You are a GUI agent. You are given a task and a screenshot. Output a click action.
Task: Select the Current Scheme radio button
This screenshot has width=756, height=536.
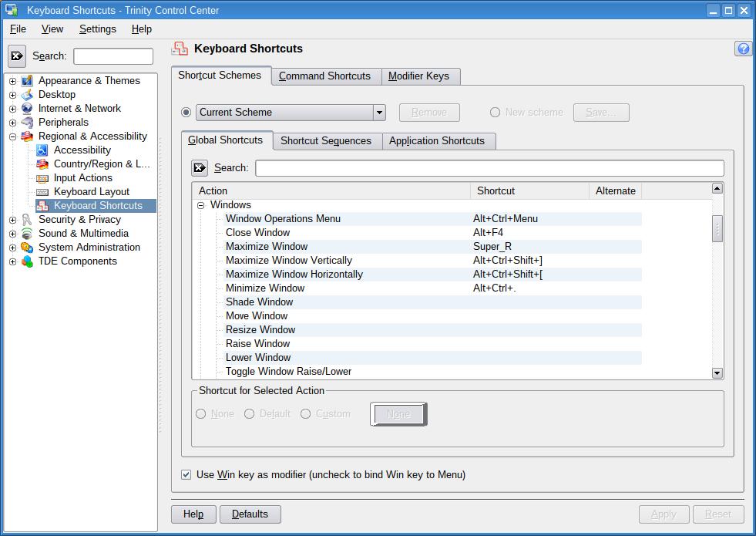[x=186, y=113]
